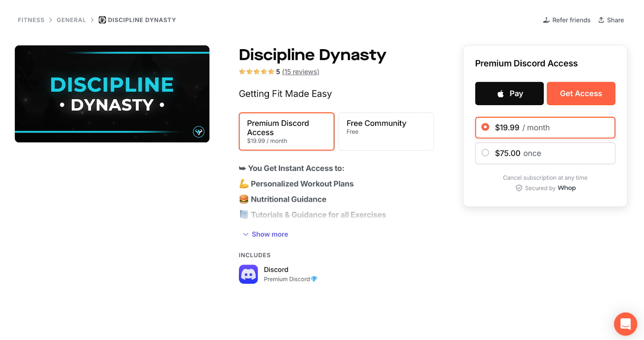The height and width of the screenshot is (340, 644).
Task: Click the Discord app icon under Includes
Action: [x=248, y=274]
